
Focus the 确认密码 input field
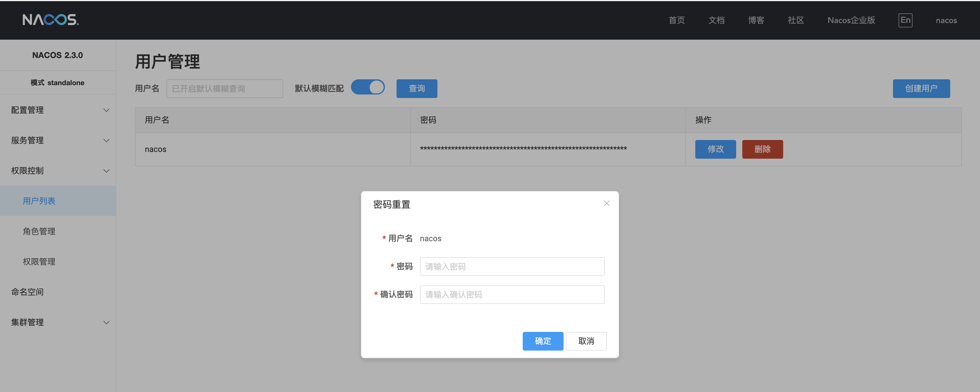pyautogui.click(x=512, y=295)
